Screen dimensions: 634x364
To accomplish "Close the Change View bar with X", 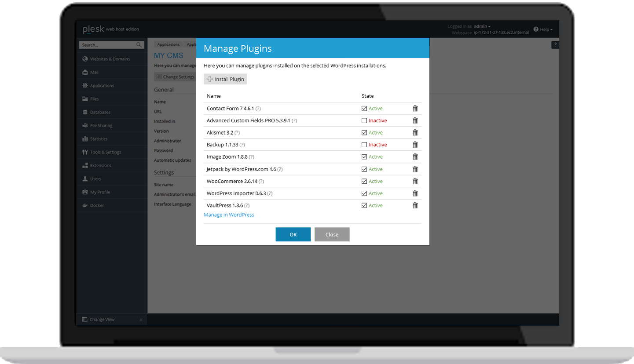I will click(141, 320).
